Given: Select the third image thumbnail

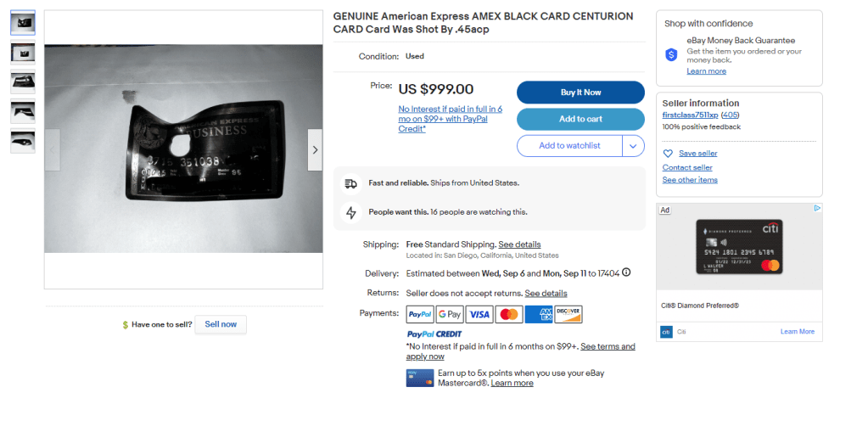Looking at the screenshot, I should click(23, 82).
